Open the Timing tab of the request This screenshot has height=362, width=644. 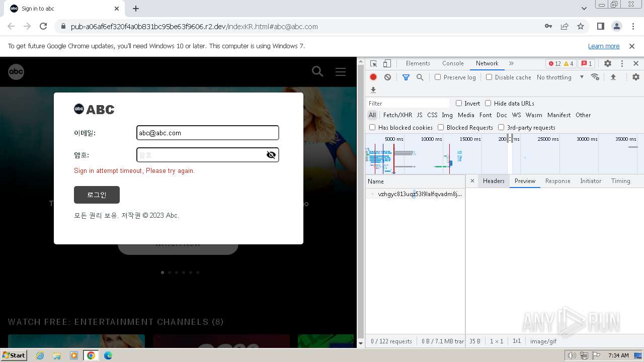click(x=621, y=181)
